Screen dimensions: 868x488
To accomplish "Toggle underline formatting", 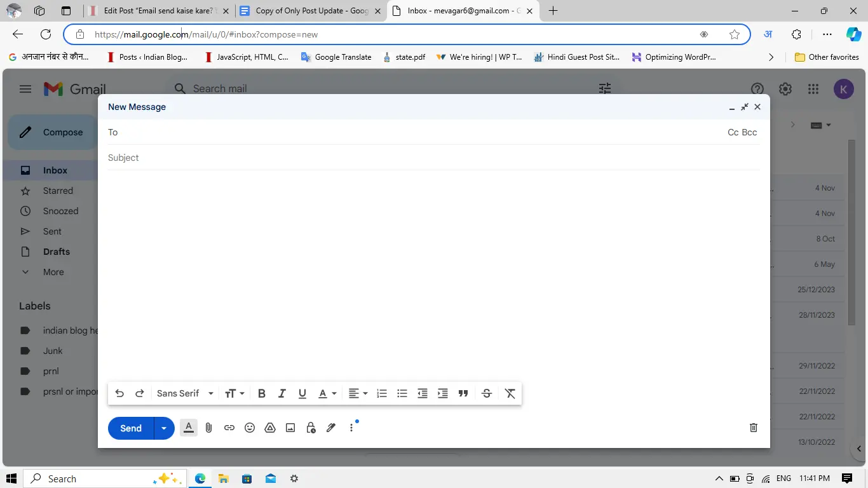I will pyautogui.click(x=302, y=393).
